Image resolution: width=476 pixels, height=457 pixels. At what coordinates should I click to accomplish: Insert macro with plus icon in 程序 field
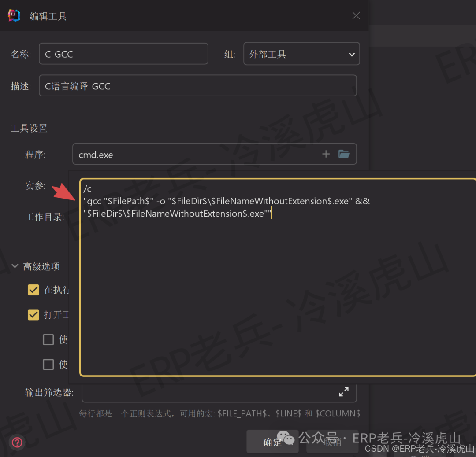[x=326, y=154]
